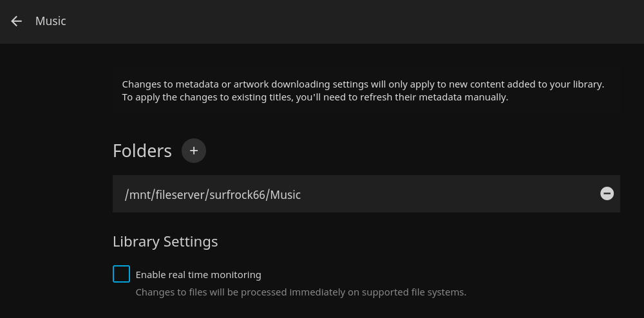644x318 pixels.
Task: Add a new folder with plus button
Action: [194, 151]
